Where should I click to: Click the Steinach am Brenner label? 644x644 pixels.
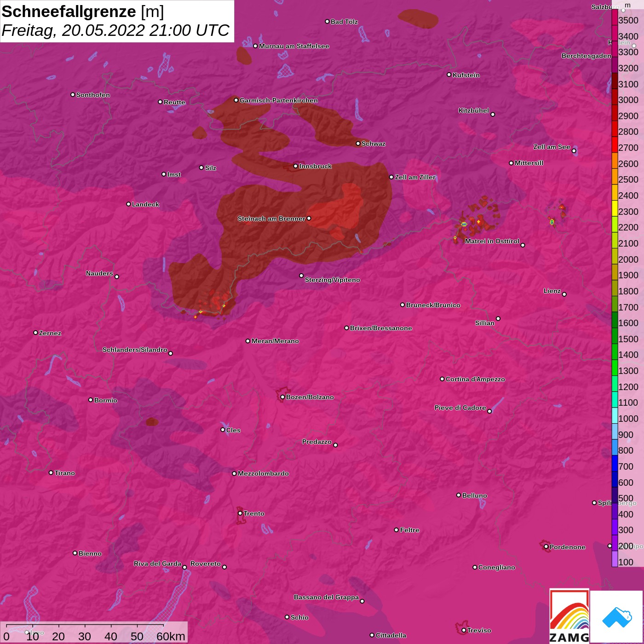pyautogui.click(x=271, y=218)
